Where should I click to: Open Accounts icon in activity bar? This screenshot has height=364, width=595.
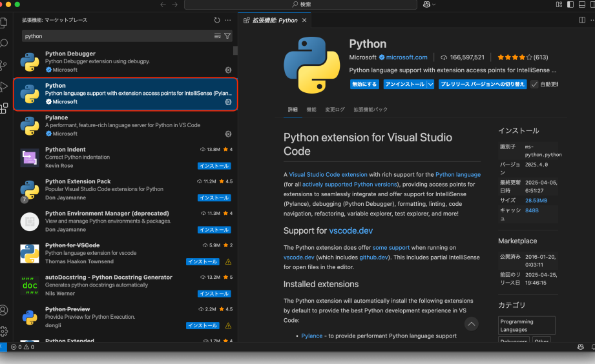tap(5, 310)
